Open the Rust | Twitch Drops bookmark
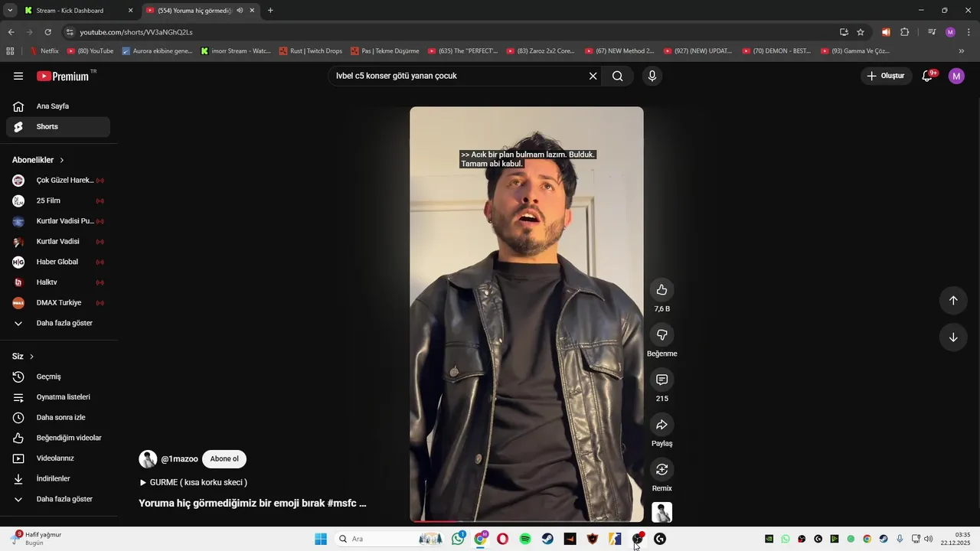The image size is (980, 551). (311, 51)
